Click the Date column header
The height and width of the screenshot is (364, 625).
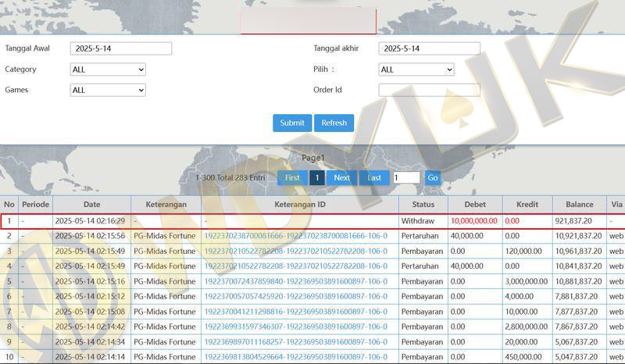tap(91, 205)
